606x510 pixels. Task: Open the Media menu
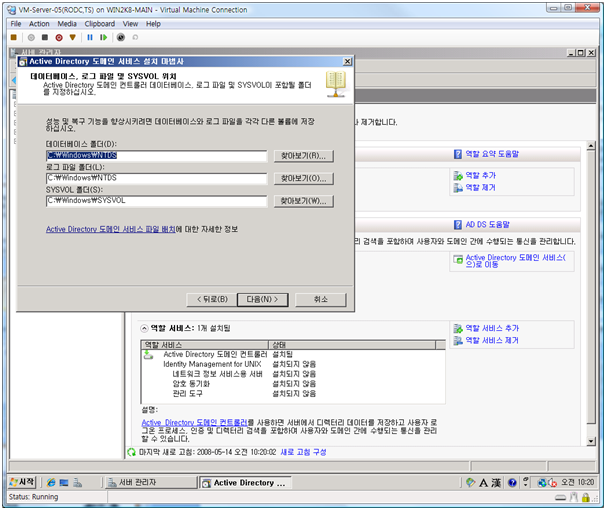pos(67,24)
